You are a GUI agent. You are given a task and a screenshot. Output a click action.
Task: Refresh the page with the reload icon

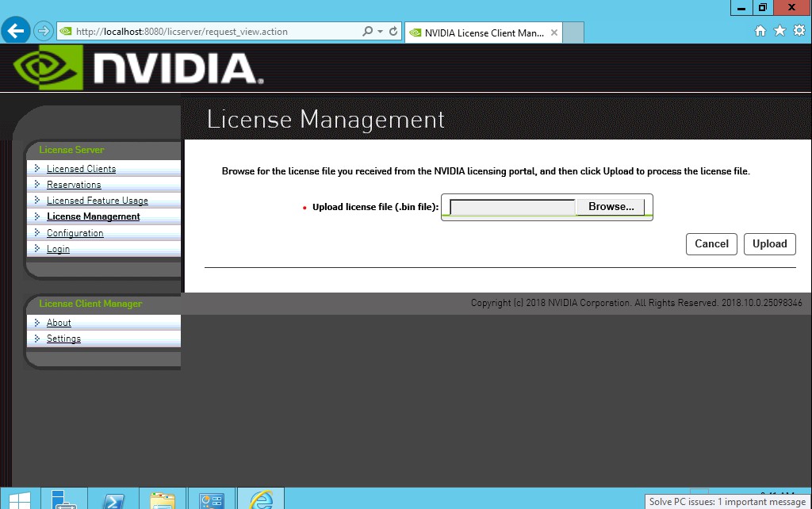click(x=393, y=31)
